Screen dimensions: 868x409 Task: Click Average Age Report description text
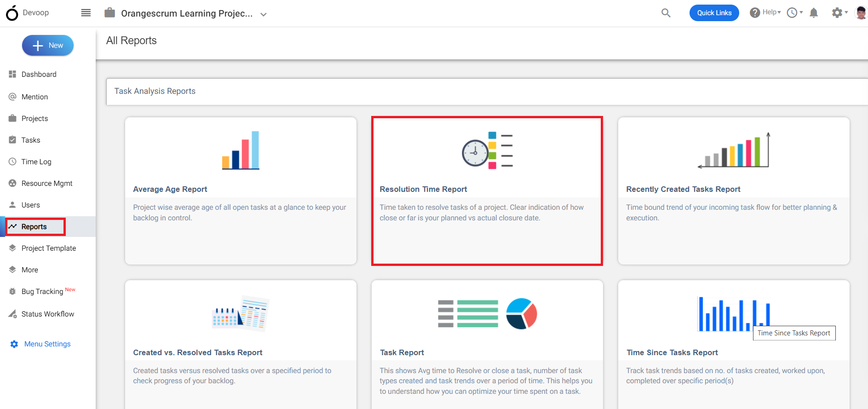click(x=240, y=213)
